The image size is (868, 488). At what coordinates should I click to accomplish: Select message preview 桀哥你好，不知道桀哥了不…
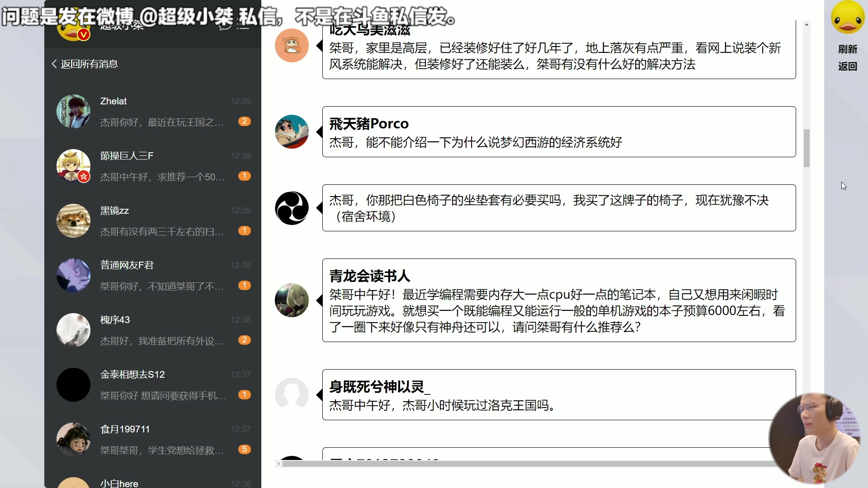(162, 286)
